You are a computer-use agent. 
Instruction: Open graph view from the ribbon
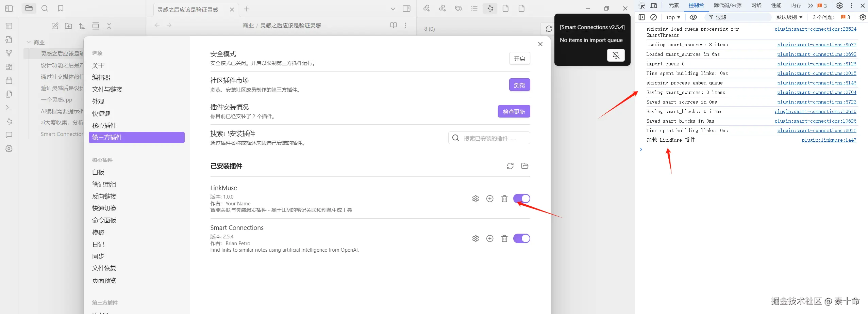[x=9, y=53]
